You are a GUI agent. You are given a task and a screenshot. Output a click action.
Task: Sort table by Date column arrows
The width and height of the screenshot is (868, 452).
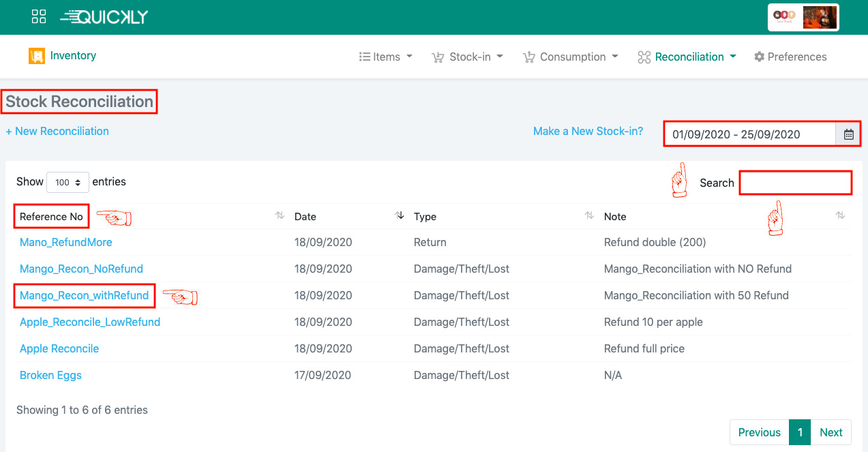coord(400,215)
